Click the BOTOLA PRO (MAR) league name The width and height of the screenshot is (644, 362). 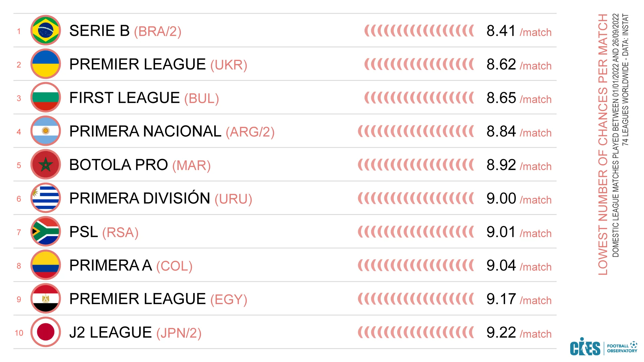click(140, 165)
